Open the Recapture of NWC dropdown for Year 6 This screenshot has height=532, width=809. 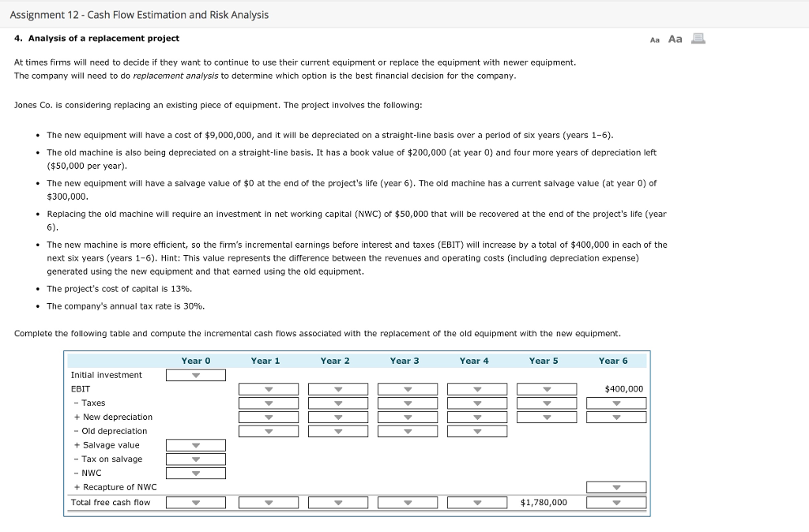coord(615,487)
